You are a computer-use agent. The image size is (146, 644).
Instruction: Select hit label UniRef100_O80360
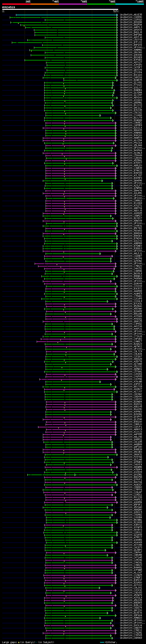131,52
